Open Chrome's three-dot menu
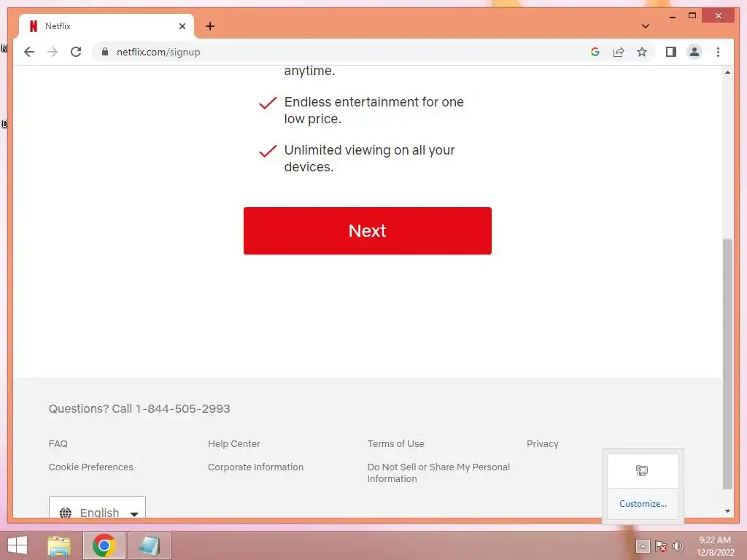This screenshot has width=747, height=560. pyautogui.click(x=718, y=52)
